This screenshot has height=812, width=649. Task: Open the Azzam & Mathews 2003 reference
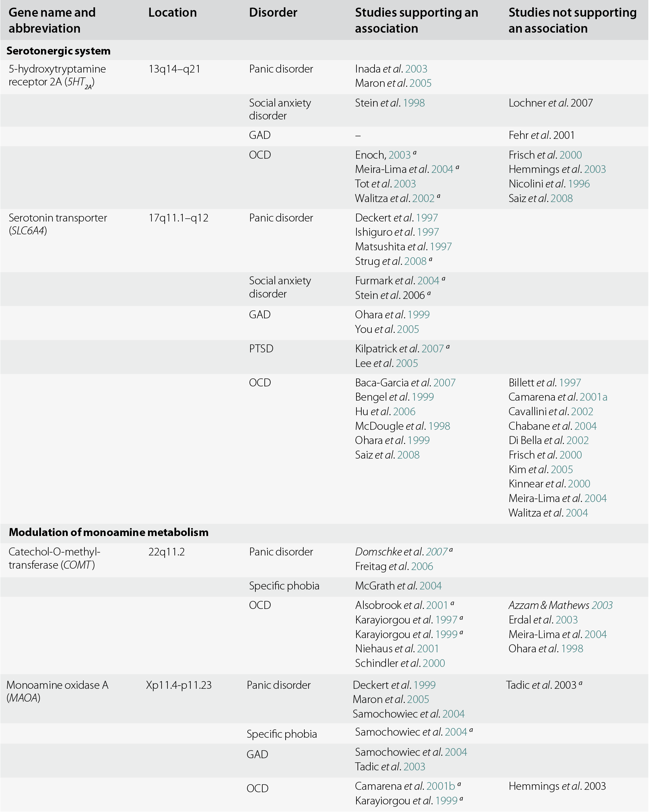tap(602, 605)
